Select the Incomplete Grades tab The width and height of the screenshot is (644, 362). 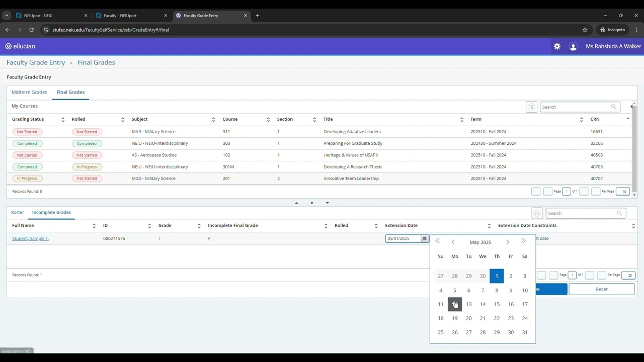51,212
